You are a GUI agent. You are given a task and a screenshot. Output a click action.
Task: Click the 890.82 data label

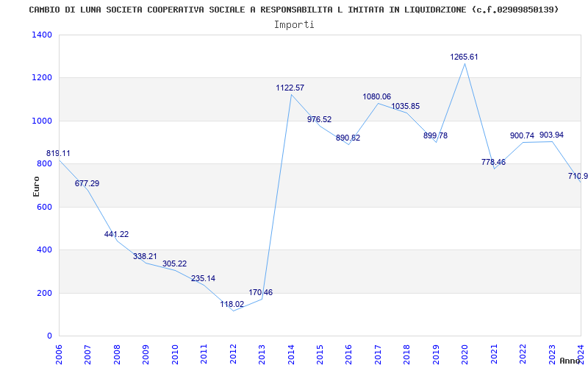pos(348,138)
